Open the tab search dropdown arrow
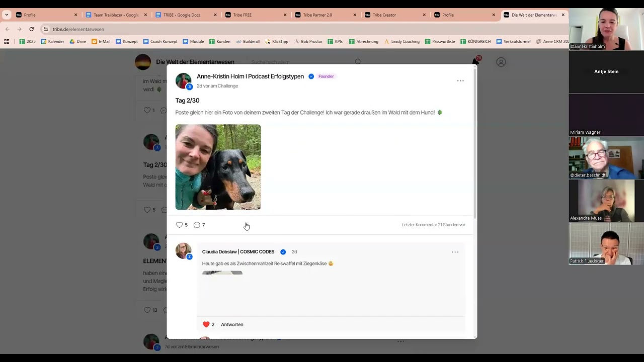The image size is (644, 362). (x=7, y=15)
